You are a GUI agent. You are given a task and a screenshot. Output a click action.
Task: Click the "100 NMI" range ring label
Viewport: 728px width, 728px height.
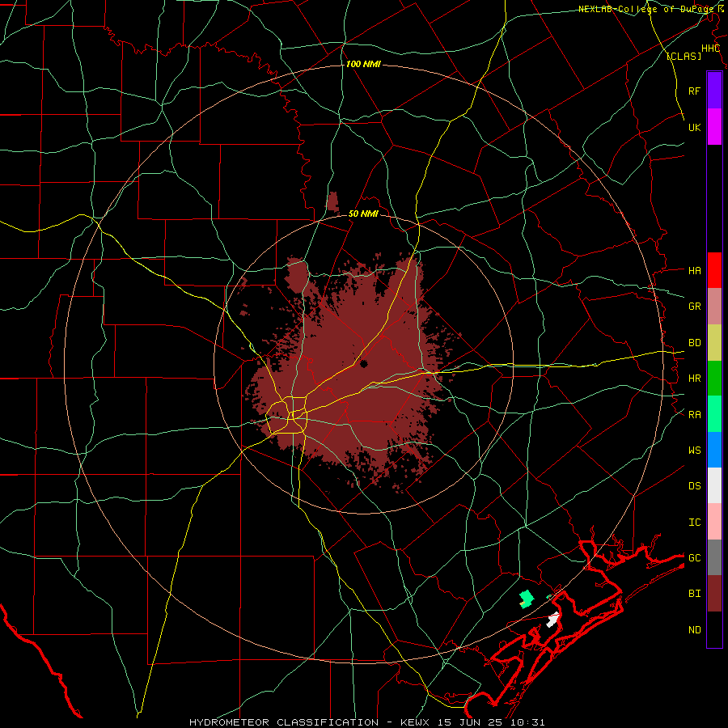pos(363,64)
